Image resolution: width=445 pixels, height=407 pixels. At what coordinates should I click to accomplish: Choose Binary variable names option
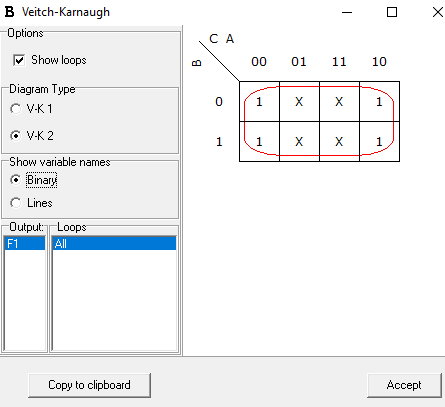(15, 180)
